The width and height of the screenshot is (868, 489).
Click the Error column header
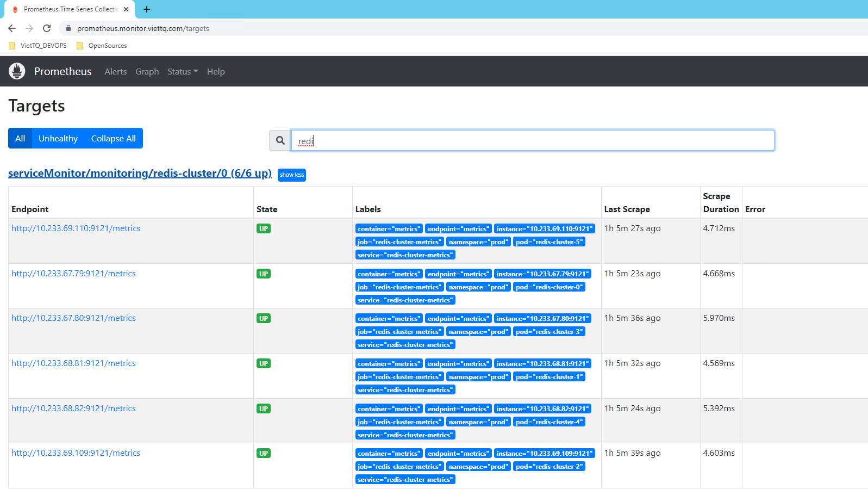[x=755, y=209]
